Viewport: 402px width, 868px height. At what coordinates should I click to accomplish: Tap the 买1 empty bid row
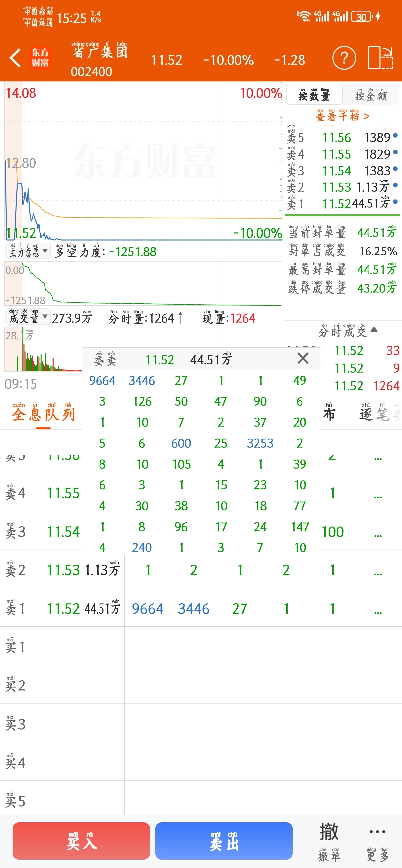[x=201, y=646]
